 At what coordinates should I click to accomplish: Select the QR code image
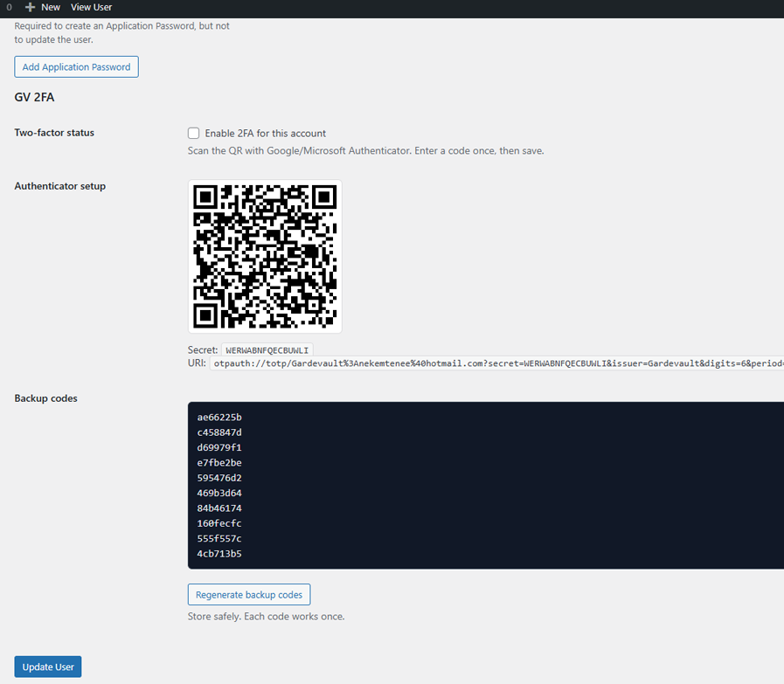coord(265,256)
